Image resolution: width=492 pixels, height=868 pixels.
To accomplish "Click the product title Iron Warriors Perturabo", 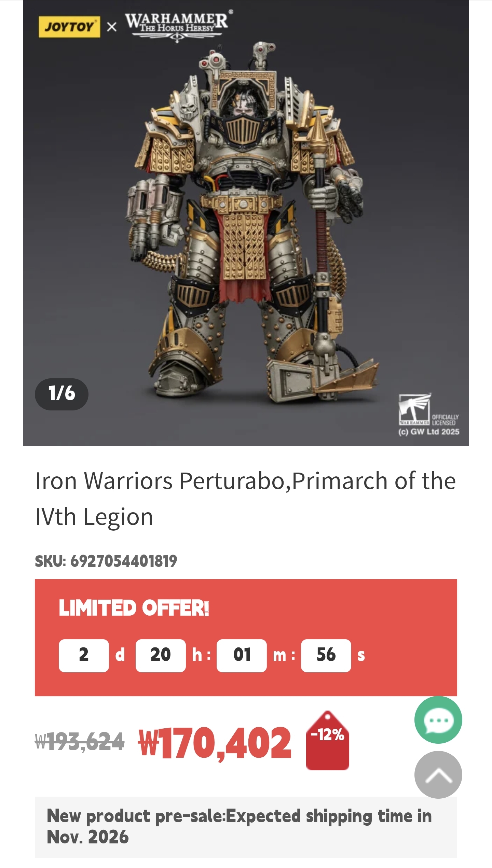I will click(x=246, y=499).
